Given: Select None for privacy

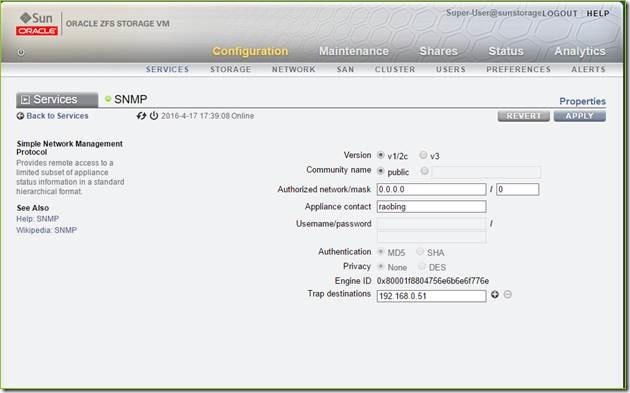Looking at the screenshot, I should click(380, 266).
